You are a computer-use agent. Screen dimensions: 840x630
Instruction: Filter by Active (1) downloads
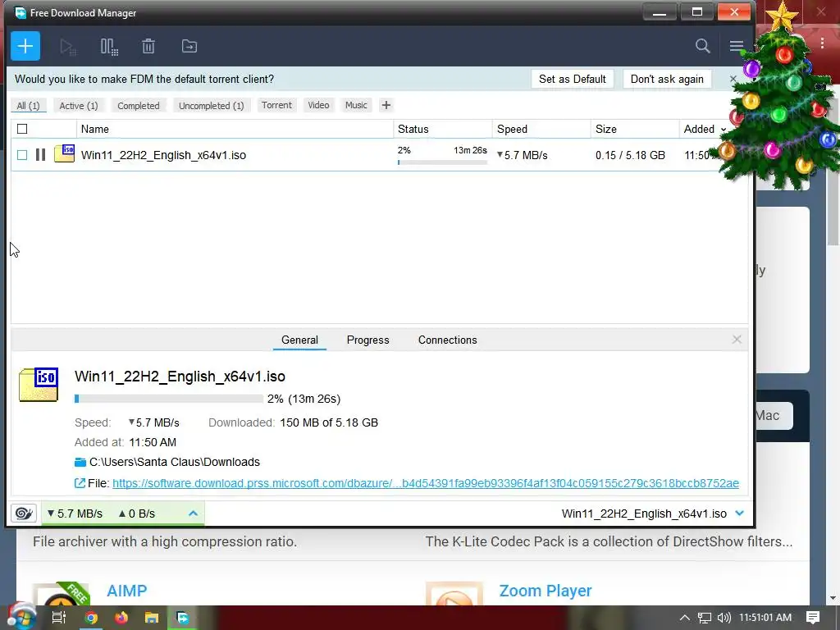(79, 106)
